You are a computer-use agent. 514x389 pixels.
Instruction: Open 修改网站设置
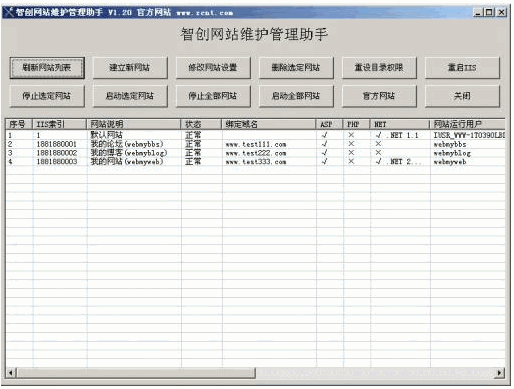tap(213, 68)
